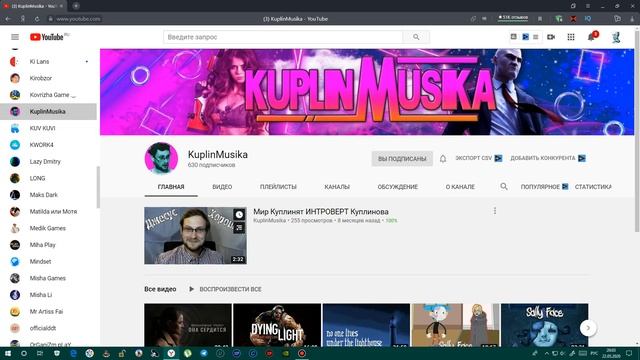
Task: Open Kovrizha Game subscription in sidebar
Action: coord(48,95)
